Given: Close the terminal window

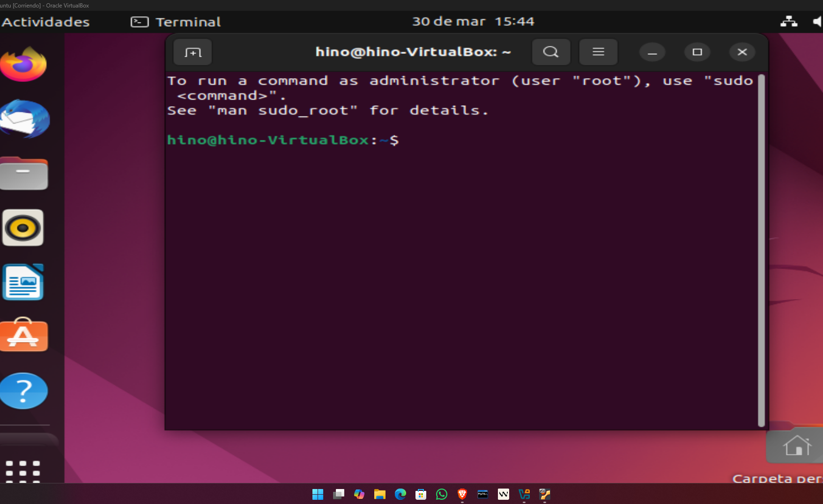Looking at the screenshot, I should point(742,52).
